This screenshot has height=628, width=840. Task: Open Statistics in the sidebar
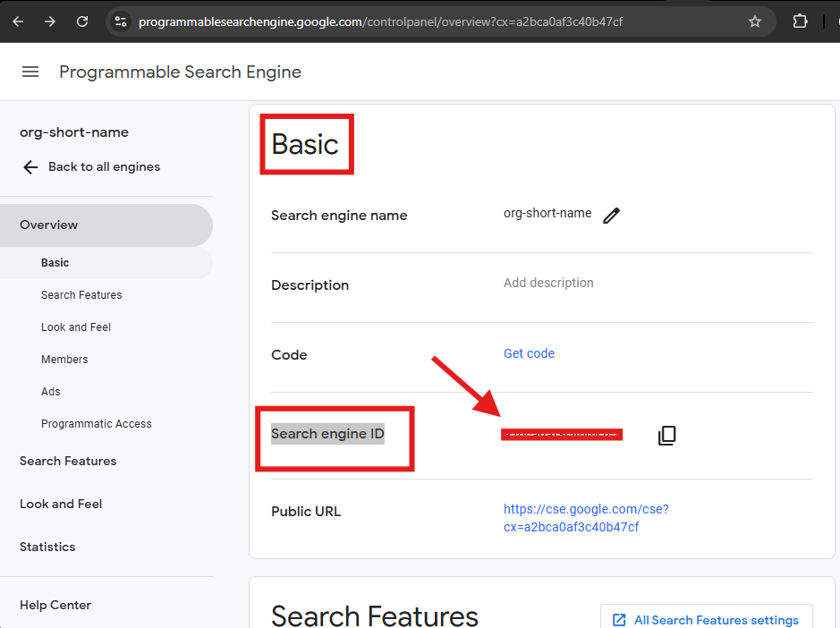pyautogui.click(x=47, y=547)
